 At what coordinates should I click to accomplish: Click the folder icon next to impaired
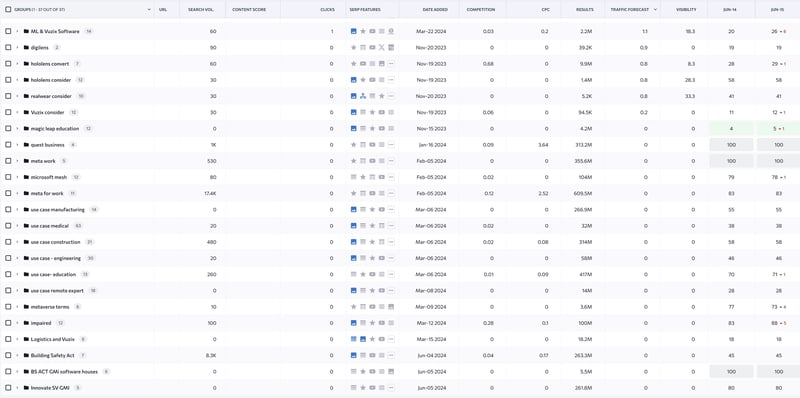pyautogui.click(x=26, y=323)
